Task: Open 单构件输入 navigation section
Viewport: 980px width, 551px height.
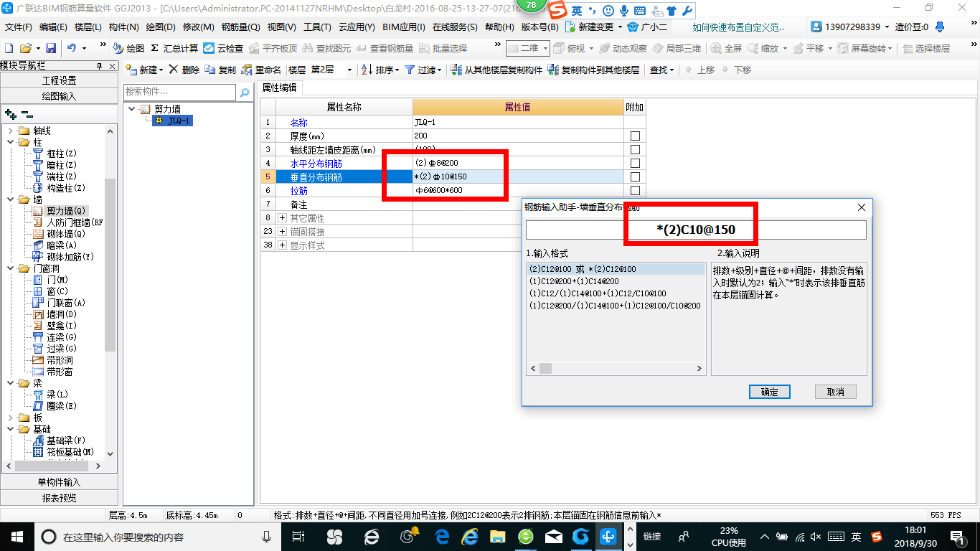Action: [59, 482]
